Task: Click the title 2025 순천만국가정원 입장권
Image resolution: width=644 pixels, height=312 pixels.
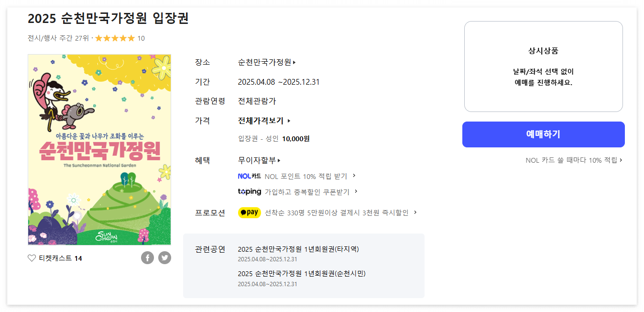Action: (x=108, y=18)
